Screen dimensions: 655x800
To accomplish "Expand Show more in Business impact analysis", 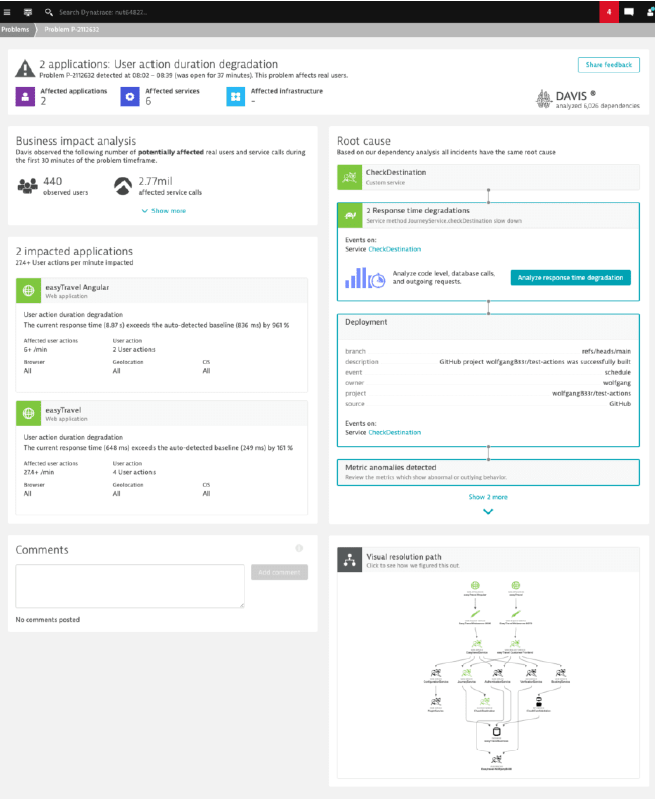I will [164, 211].
